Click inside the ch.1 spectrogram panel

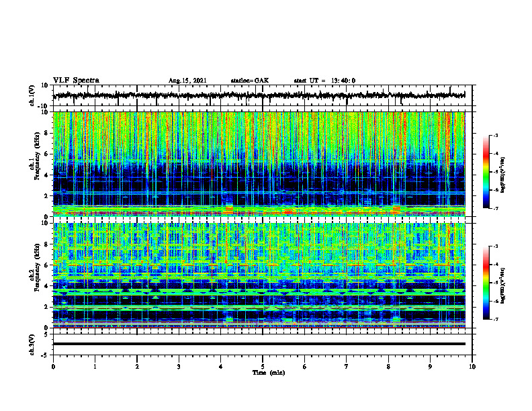259,164
